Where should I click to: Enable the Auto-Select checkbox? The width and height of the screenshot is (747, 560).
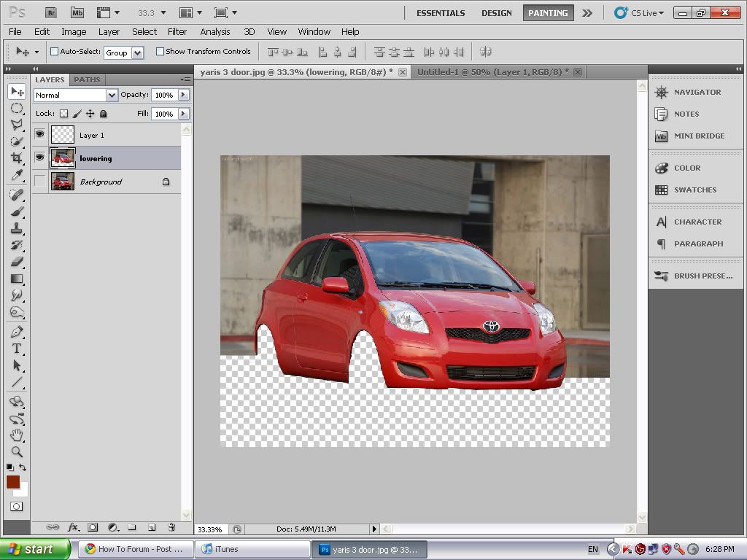pos(54,52)
